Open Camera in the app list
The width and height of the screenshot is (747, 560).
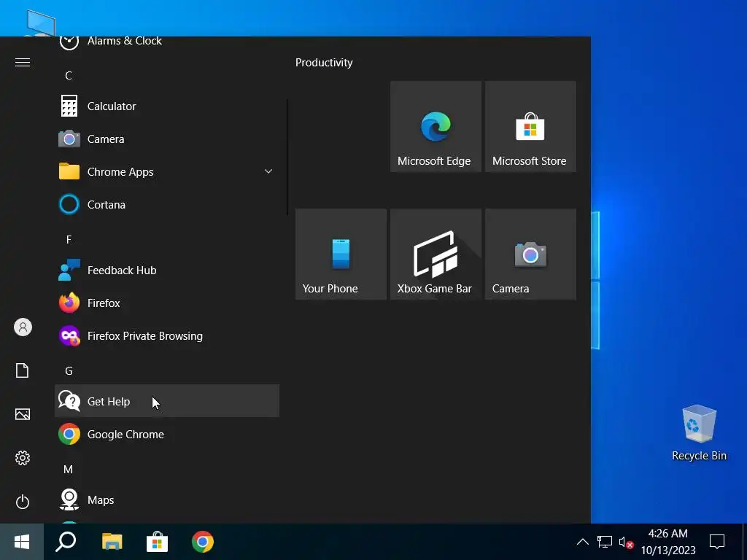pos(167,139)
